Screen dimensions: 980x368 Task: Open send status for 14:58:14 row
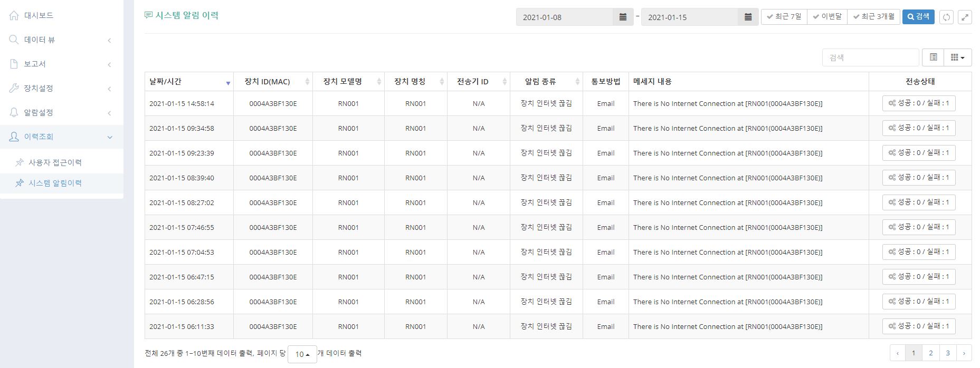point(919,103)
